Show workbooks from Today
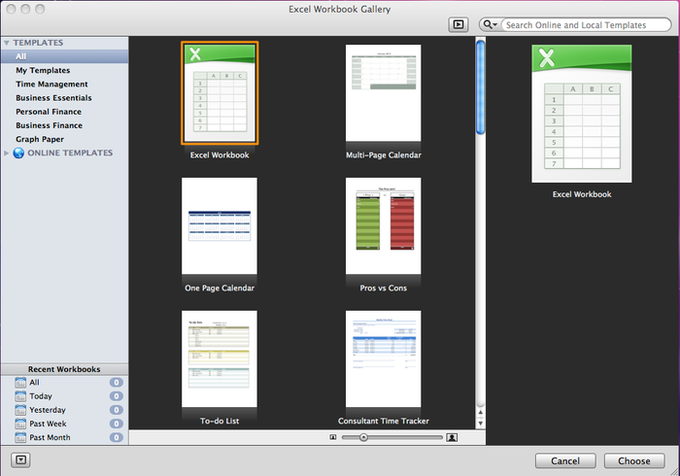The image size is (680, 476). point(65,396)
